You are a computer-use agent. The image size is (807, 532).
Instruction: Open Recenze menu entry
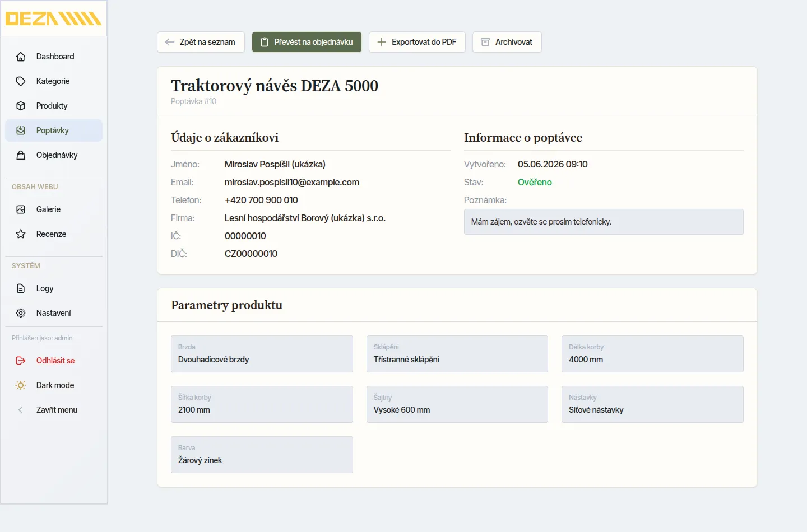[54, 234]
